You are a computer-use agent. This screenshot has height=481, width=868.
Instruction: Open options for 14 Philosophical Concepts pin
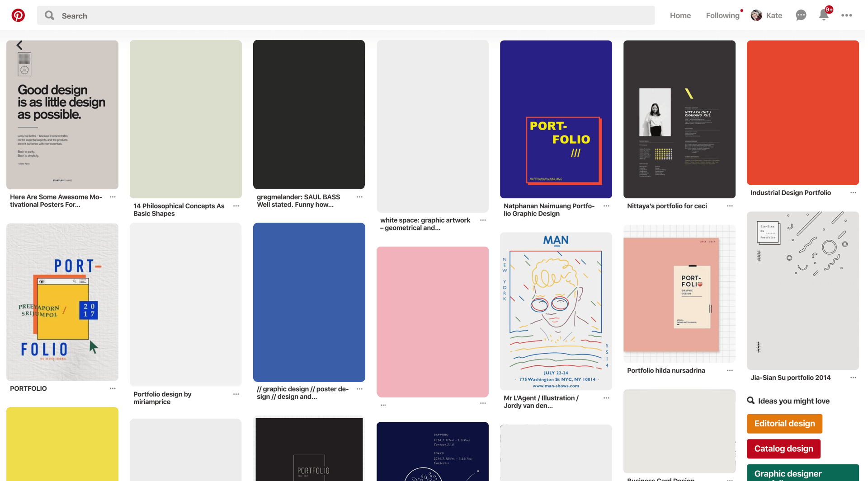(236, 206)
